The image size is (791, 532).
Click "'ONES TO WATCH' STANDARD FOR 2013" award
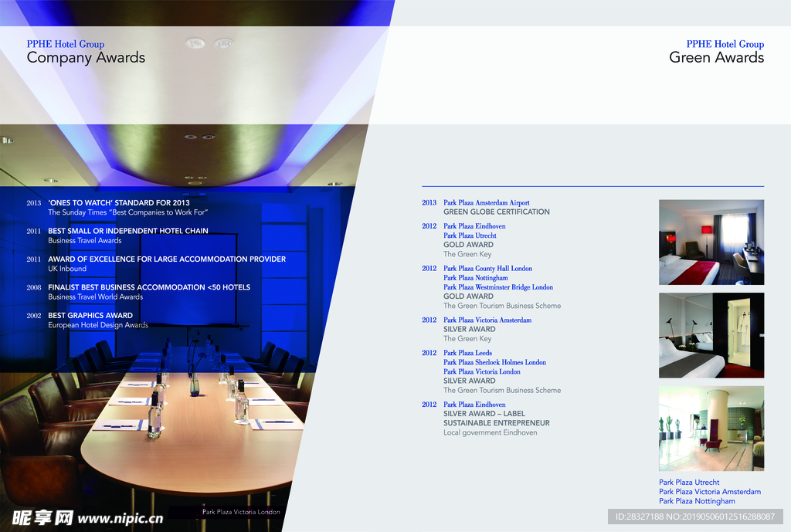[118, 203]
